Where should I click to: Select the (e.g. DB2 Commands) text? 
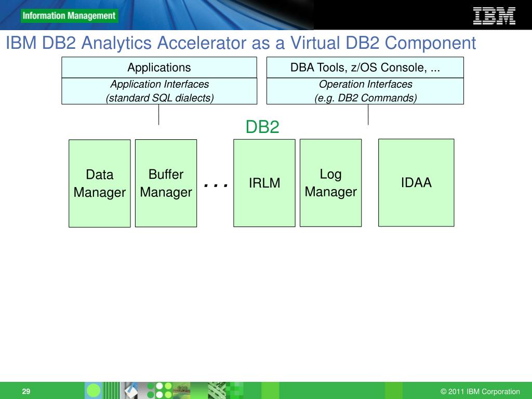pyautogui.click(x=365, y=98)
